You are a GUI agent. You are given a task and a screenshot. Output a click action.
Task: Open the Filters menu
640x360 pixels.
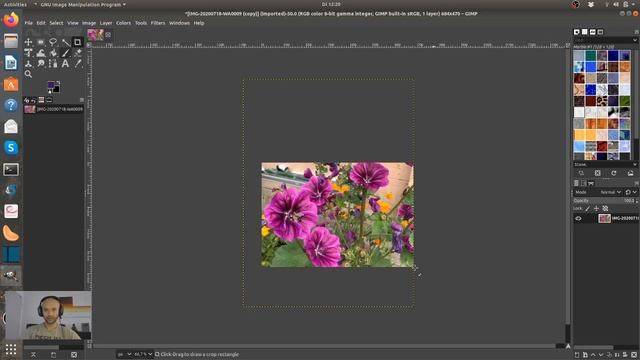(158, 23)
